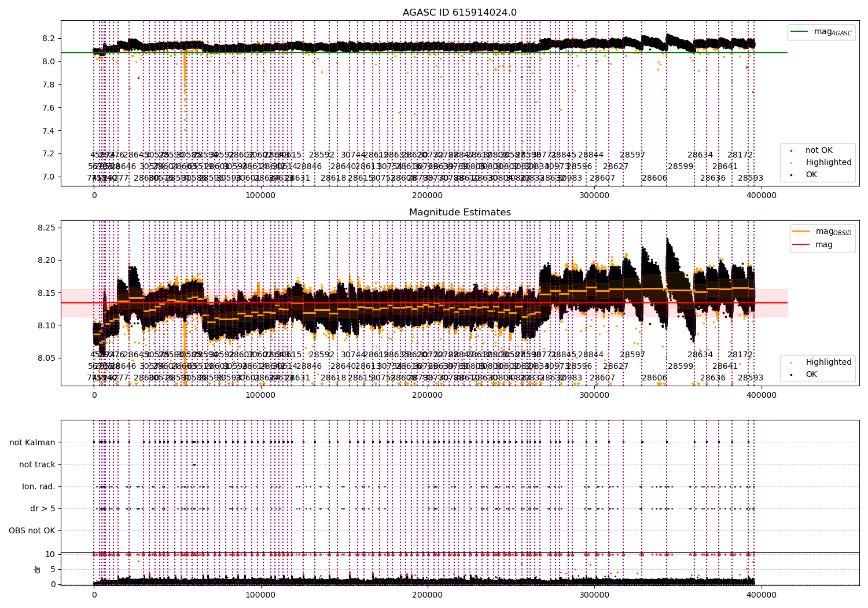
Task: Click the 100000 x-tick under the top plot
Action: pos(261,195)
